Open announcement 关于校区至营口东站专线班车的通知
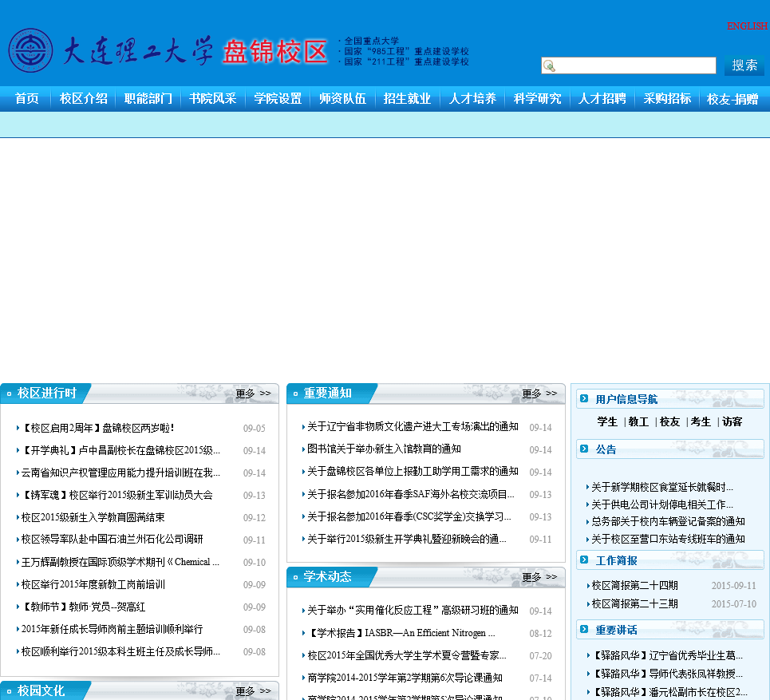The image size is (770, 700). point(668,540)
